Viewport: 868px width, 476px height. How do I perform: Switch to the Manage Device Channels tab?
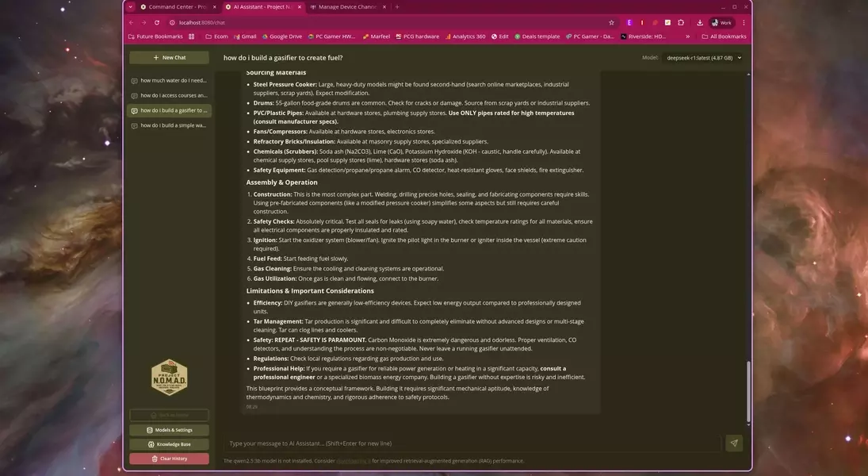[346, 7]
